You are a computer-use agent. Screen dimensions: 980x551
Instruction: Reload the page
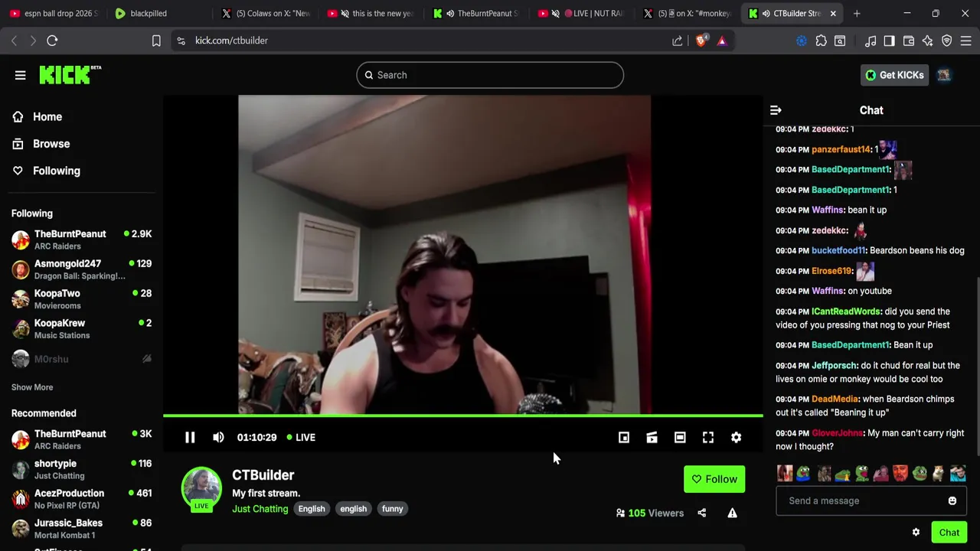coord(52,41)
